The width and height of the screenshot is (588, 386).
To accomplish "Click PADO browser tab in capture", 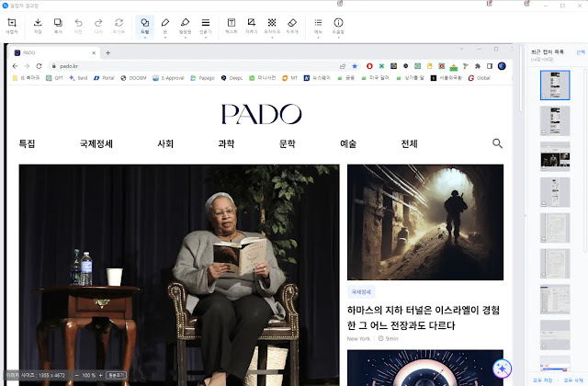I will [52, 53].
